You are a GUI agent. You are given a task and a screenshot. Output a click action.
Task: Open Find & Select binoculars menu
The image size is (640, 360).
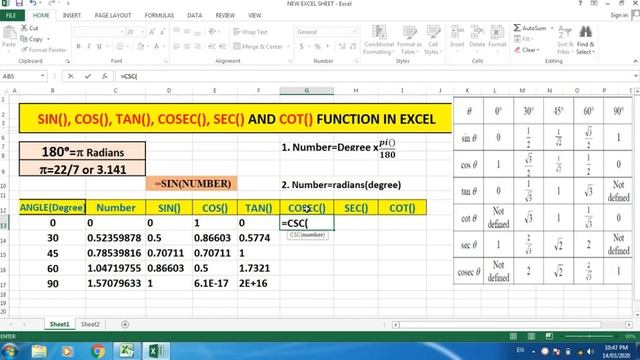point(585,40)
